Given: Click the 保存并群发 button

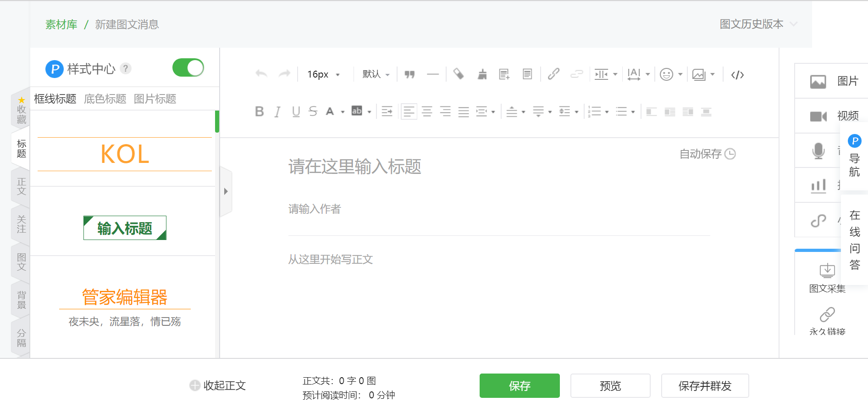Looking at the screenshot, I should [x=705, y=385].
